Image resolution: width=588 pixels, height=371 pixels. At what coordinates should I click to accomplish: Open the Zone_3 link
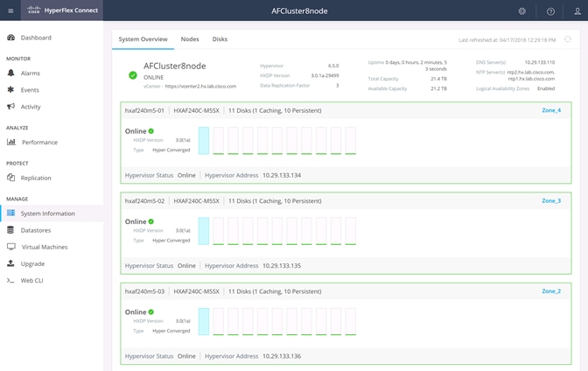tap(551, 200)
